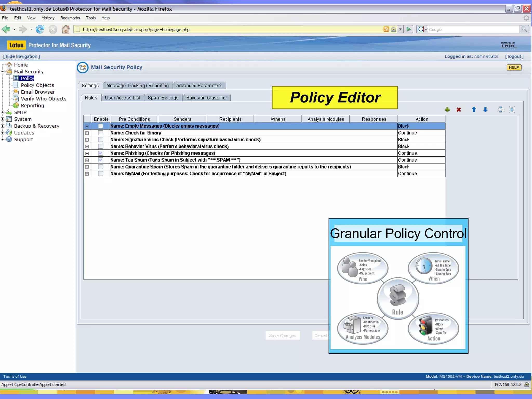Expand the Check for Binary rule row

(87, 133)
